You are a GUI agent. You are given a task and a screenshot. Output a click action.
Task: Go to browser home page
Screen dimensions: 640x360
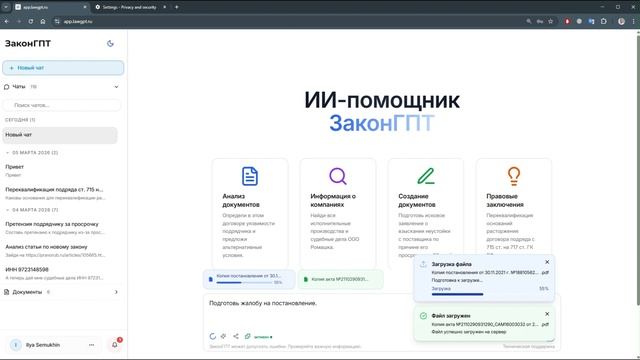(x=43, y=21)
